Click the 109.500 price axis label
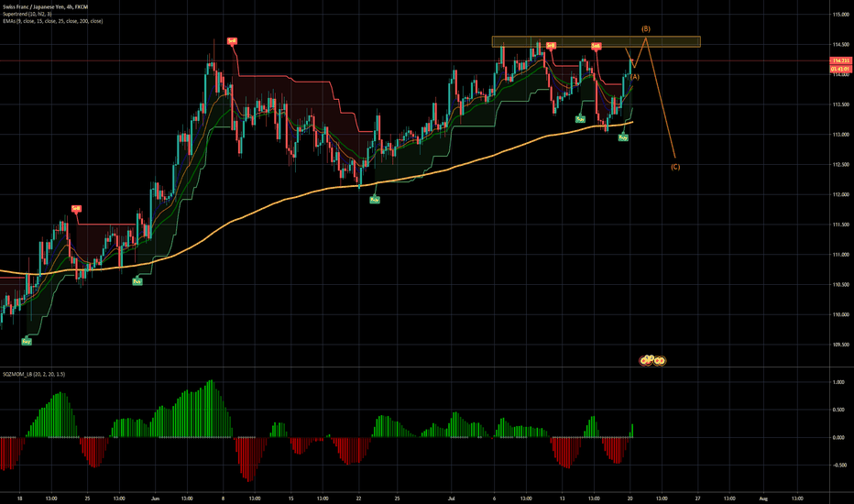 (841, 345)
